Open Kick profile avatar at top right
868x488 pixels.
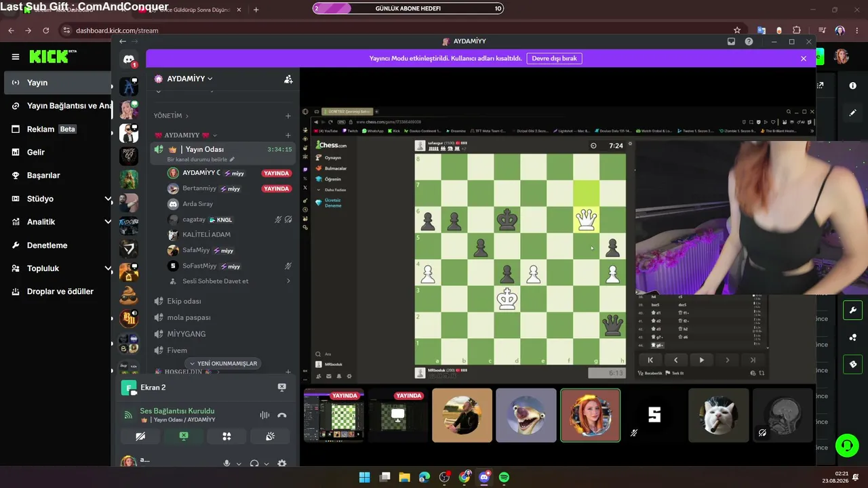point(842,57)
